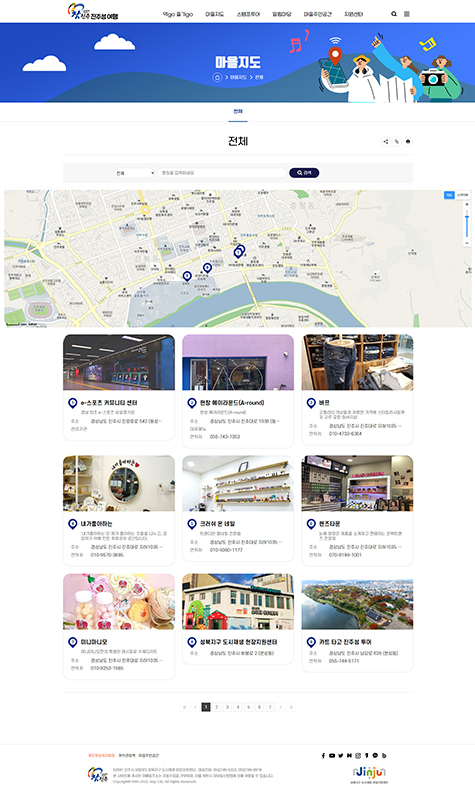
Task: Open the jeans shop card image
Action: click(x=357, y=362)
